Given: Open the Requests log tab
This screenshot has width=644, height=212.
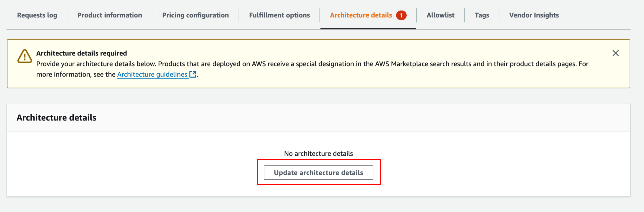Looking at the screenshot, I should point(37,15).
